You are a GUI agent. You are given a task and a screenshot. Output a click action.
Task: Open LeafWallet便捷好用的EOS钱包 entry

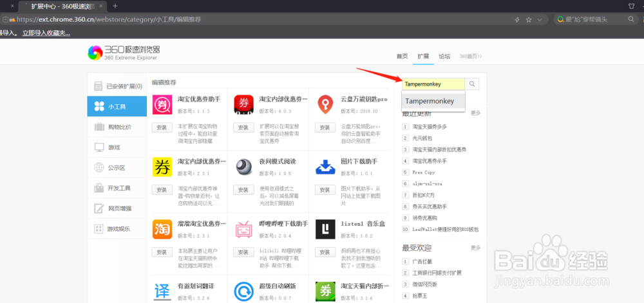coord(446,229)
